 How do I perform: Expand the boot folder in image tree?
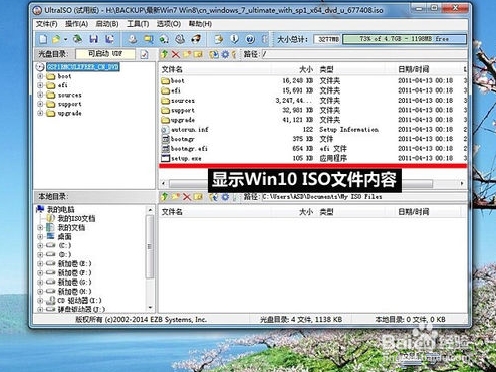click(40, 76)
